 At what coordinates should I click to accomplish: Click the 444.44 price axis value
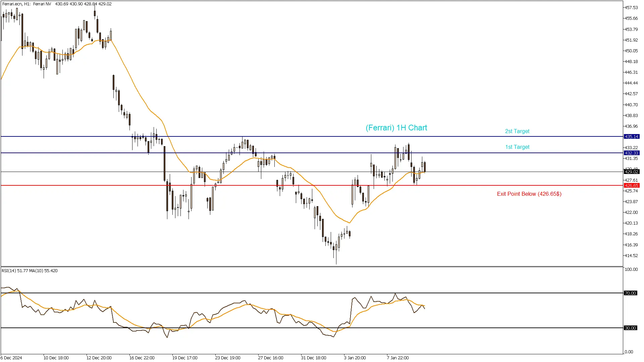coord(631,83)
